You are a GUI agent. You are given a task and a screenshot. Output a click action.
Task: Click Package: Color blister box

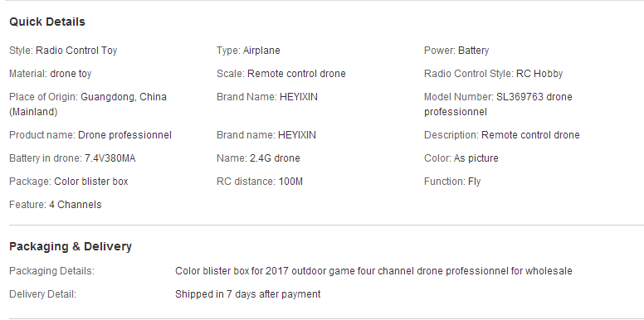[68, 182]
